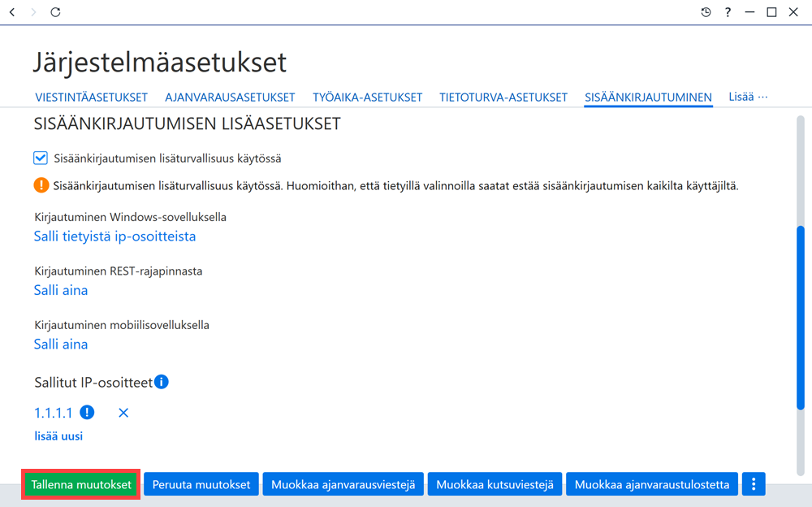Open Muokkaa ajanvarausviestejä
Screen dimensions: 812x507
343,484
